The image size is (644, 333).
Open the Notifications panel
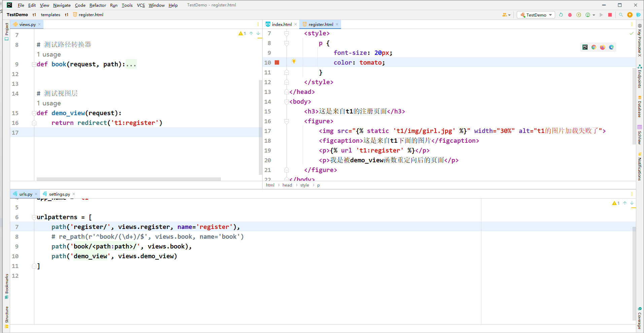tap(640, 167)
